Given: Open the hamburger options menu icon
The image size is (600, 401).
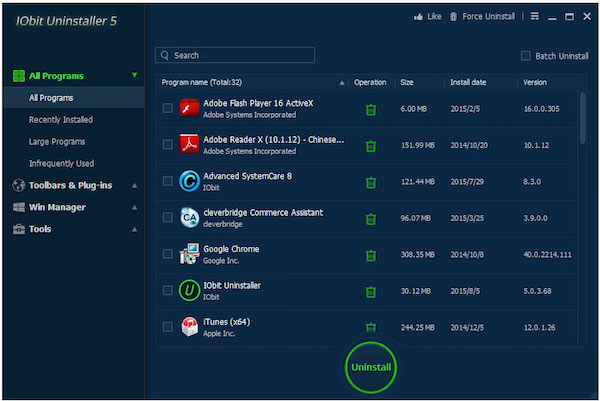Looking at the screenshot, I should coord(535,16).
